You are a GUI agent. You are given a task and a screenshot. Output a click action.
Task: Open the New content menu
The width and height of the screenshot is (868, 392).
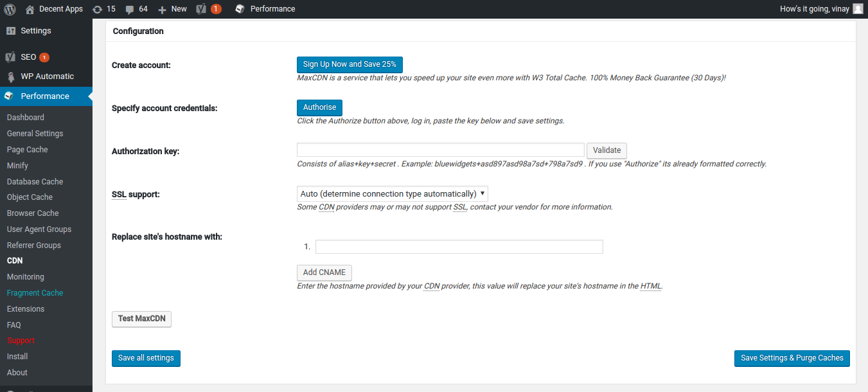[172, 9]
